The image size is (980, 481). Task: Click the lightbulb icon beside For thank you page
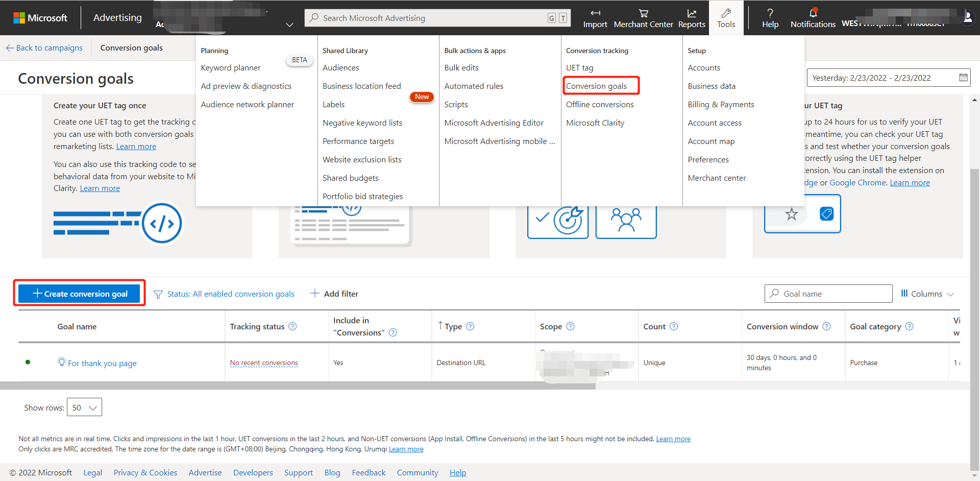click(62, 362)
